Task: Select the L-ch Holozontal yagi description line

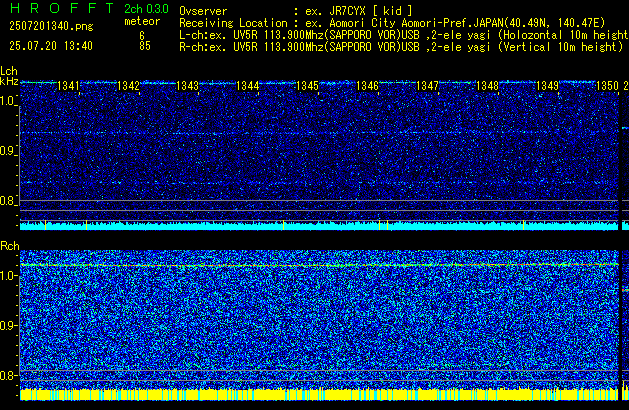Action: (x=404, y=35)
